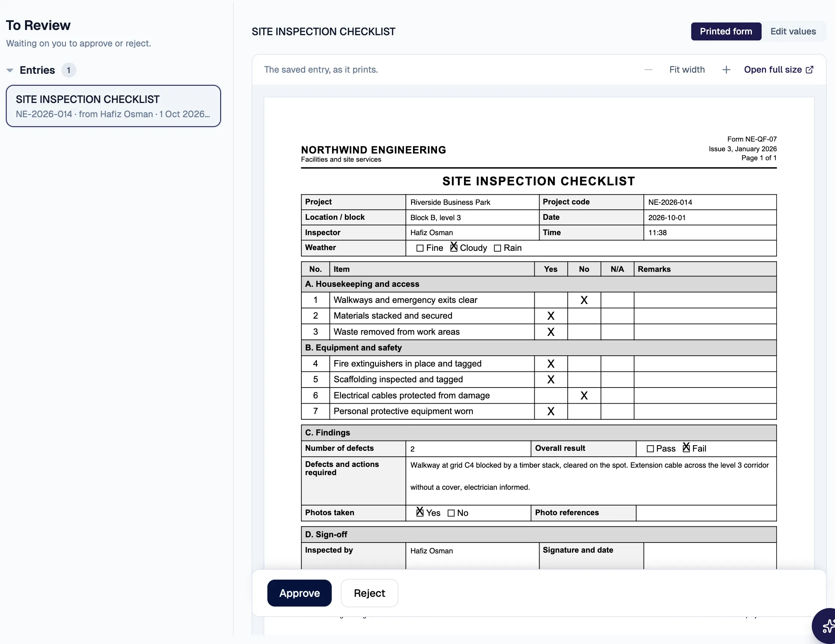Click the Fine weather checkbox

(x=420, y=248)
